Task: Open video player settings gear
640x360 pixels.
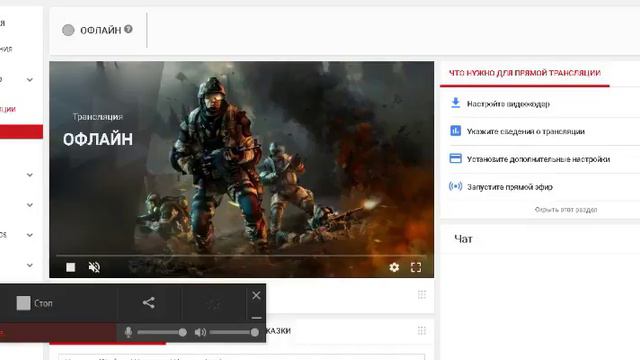Action: [394, 267]
